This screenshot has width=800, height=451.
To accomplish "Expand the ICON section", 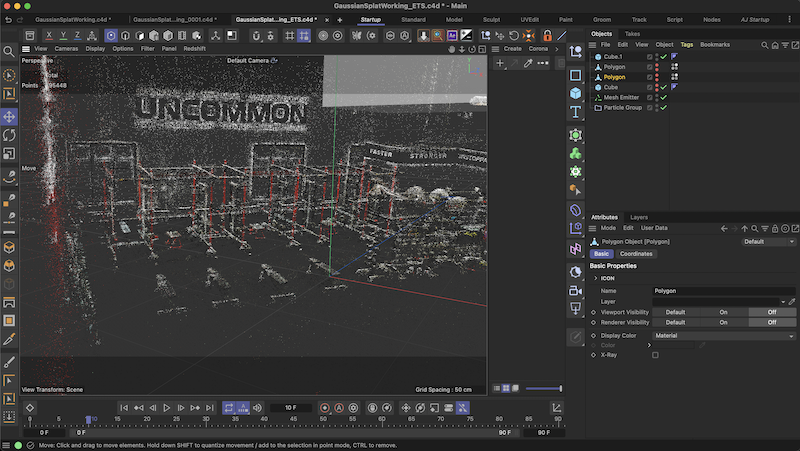I will pyautogui.click(x=595, y=279).
